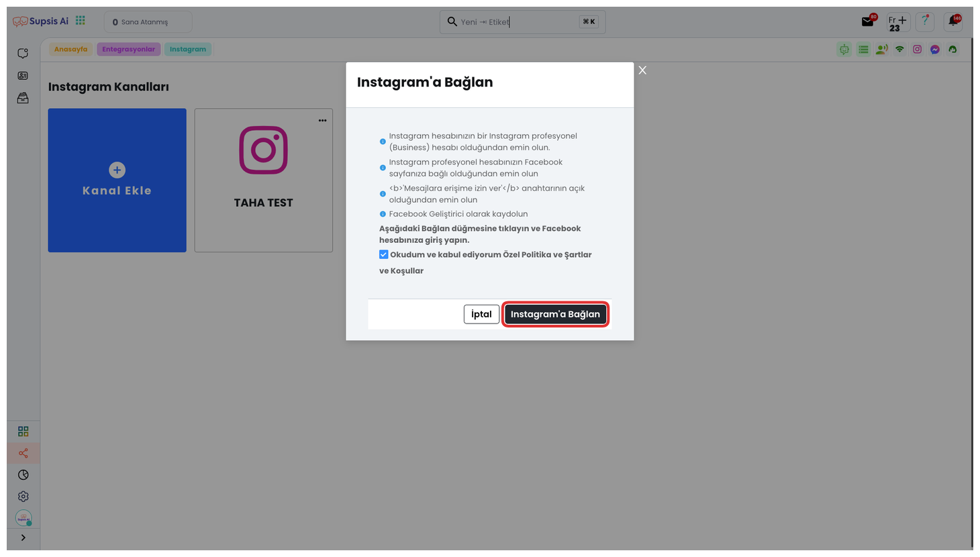Viewport: 980px width, 557px height.
Task: Click the Instagram'a Bağlan connect button
Action: point(555,314)
